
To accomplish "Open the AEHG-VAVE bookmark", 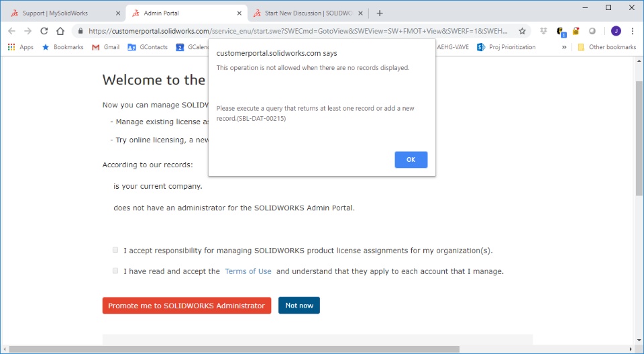I will coord(453,47).
